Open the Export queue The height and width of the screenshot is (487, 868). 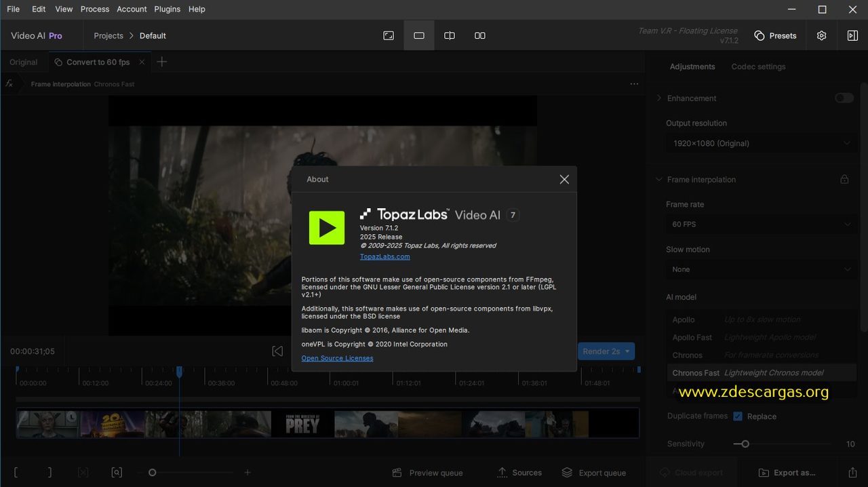coord(594,473)
